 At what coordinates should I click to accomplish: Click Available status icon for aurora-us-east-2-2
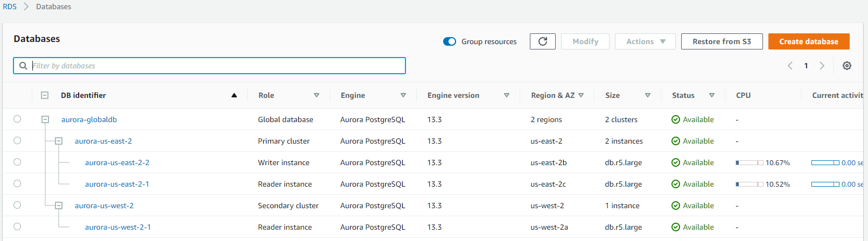coord(676,162)
